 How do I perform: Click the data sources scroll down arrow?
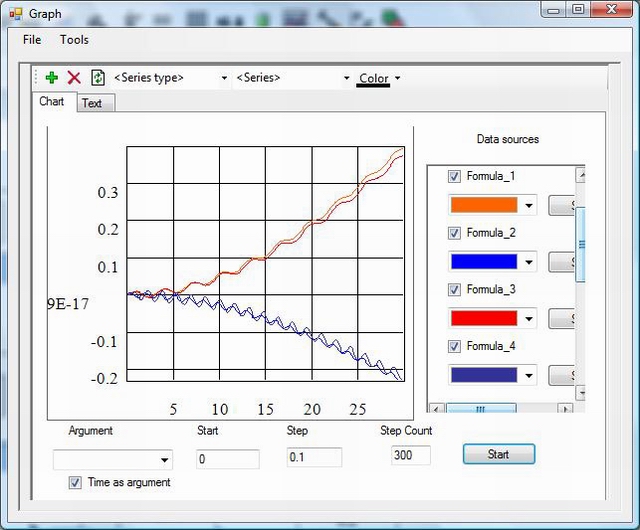coord(580,393)
